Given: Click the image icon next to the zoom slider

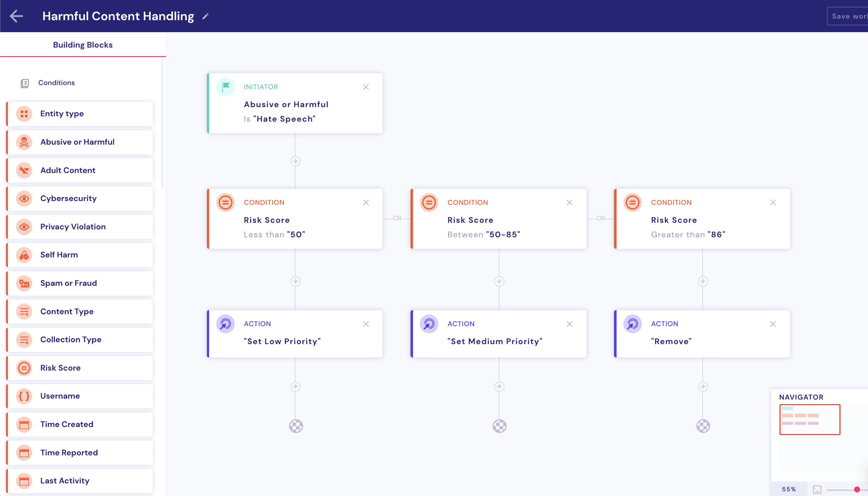Looking at the screenshot, I should [x=817, y=489].
